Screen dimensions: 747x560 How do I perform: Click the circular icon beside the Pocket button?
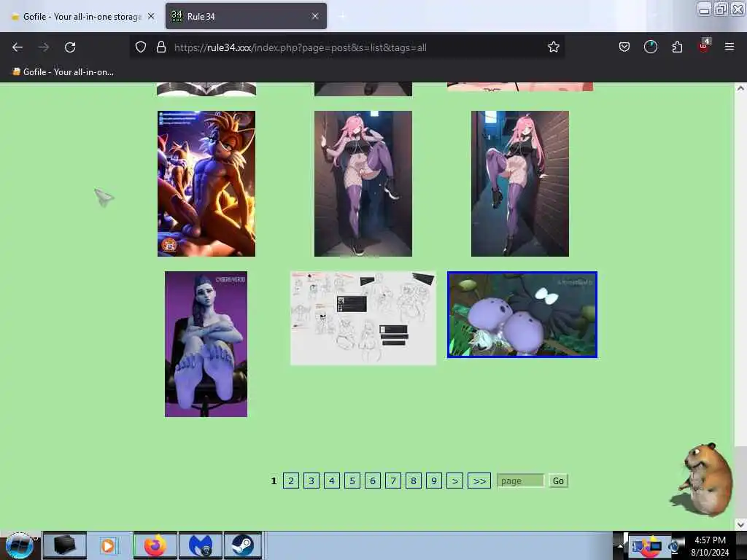click(650, 47)
